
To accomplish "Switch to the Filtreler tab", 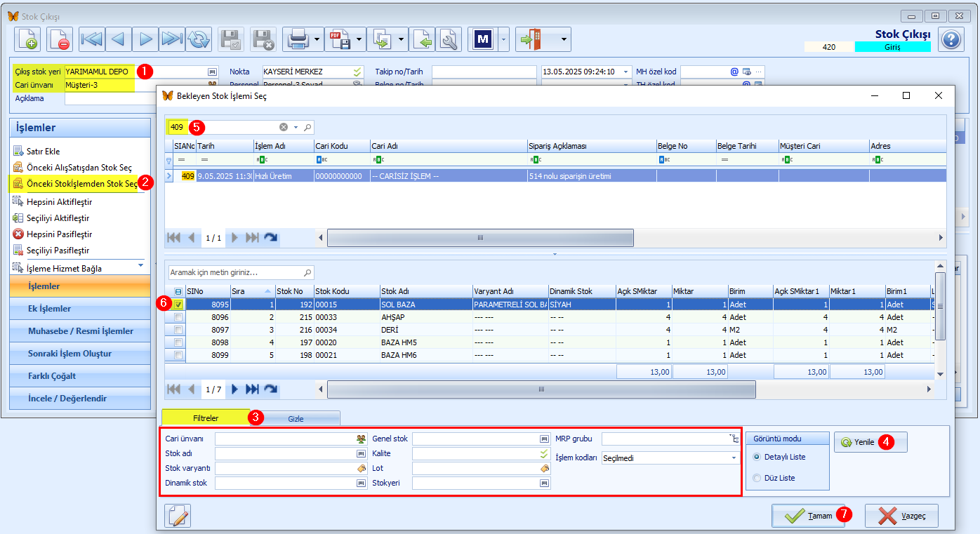I will tap(206, 418).
